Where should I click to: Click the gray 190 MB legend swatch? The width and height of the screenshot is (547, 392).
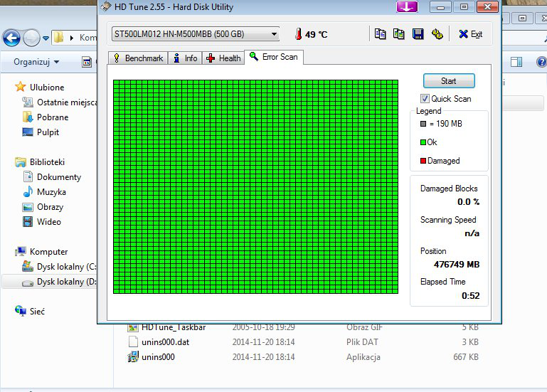(x=423, y=124)
